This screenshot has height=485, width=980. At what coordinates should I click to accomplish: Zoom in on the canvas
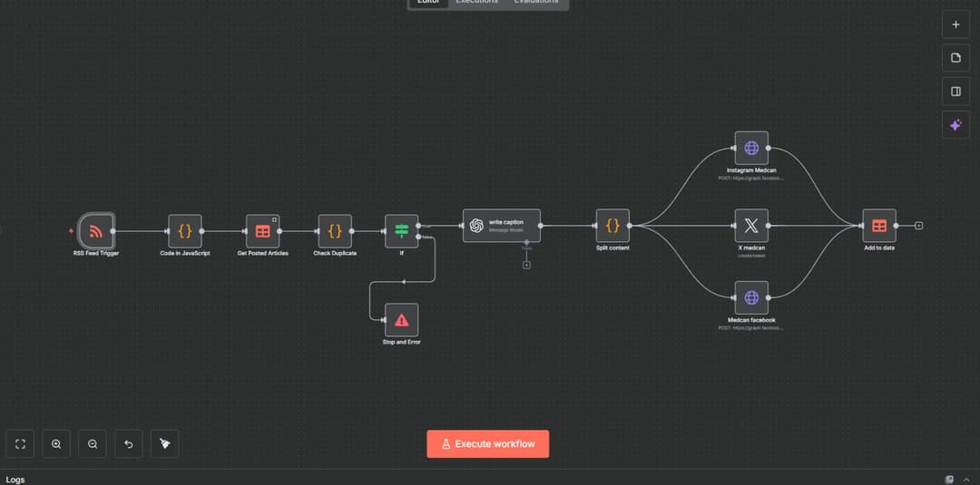pos(56,444)
